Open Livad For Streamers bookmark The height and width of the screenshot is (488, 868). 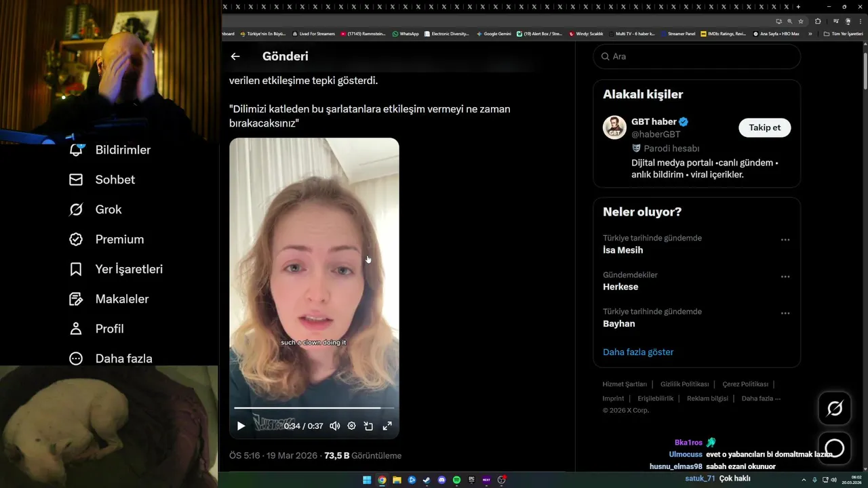tap(314, 33)
